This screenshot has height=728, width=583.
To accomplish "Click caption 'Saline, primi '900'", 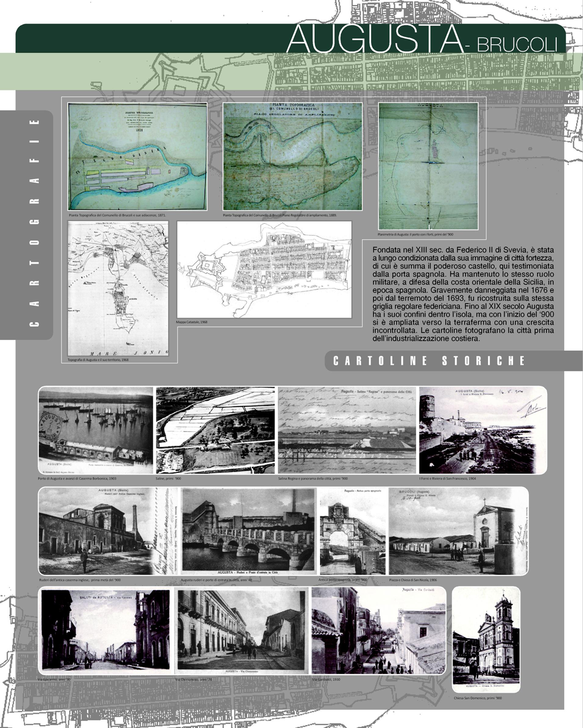I will [x=168, y=479].
